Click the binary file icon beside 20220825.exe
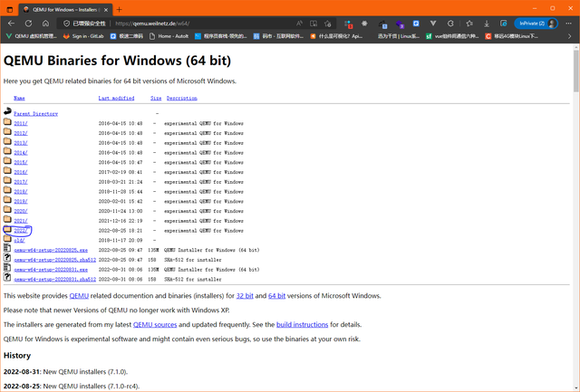This screenshot has height=392, width=580. 7,248
